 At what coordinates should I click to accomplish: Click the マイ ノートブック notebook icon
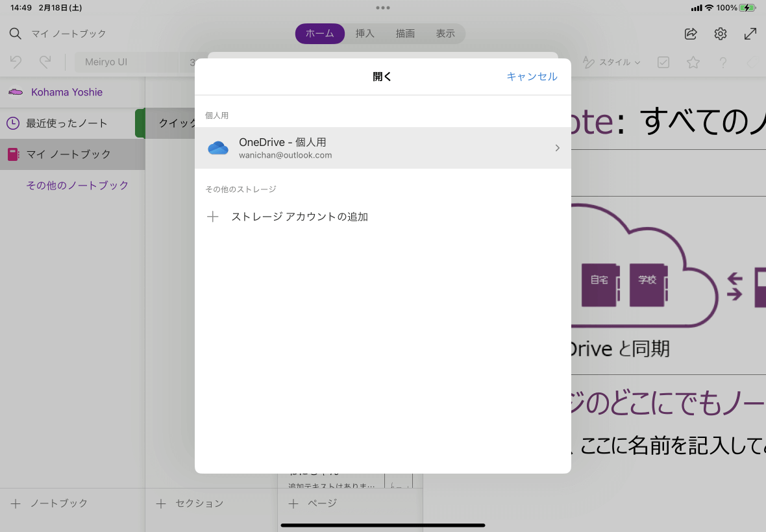[13, 154]
